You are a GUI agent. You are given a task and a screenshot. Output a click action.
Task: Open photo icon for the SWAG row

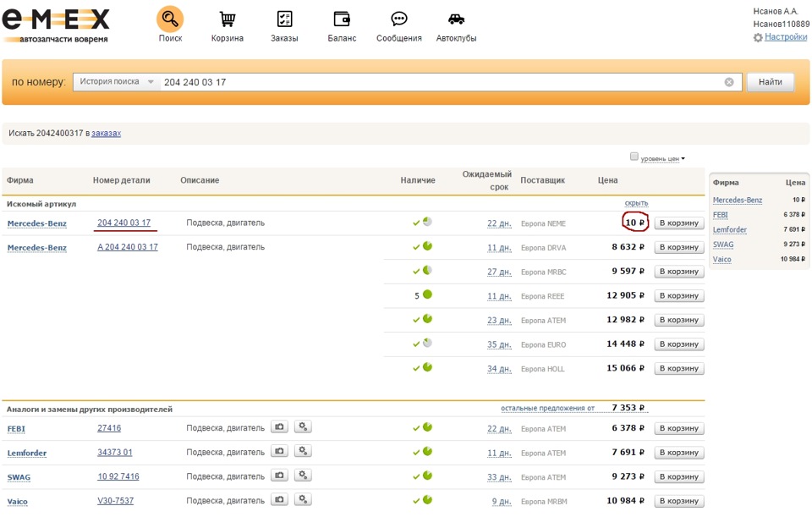tap(279, 475)
